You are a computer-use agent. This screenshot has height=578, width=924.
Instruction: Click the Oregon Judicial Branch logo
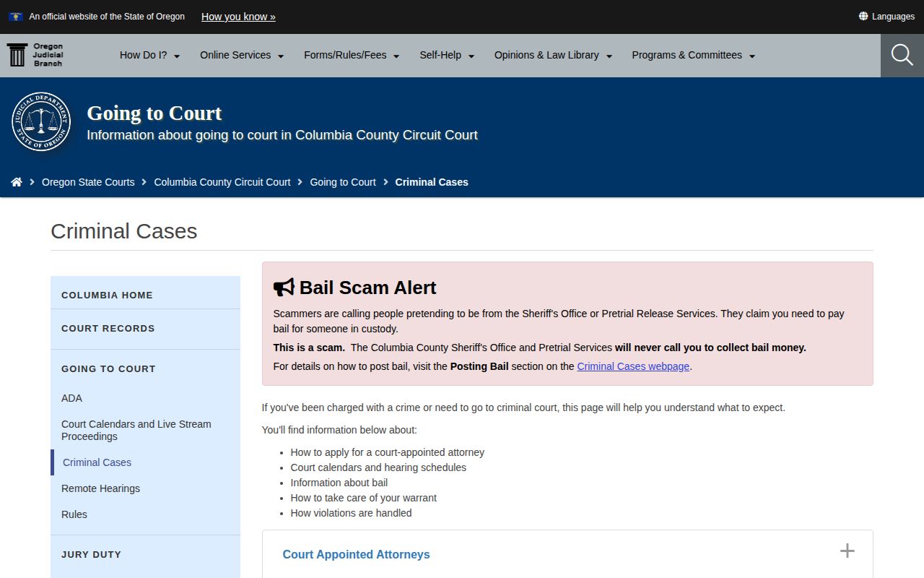tap(35, 55)
